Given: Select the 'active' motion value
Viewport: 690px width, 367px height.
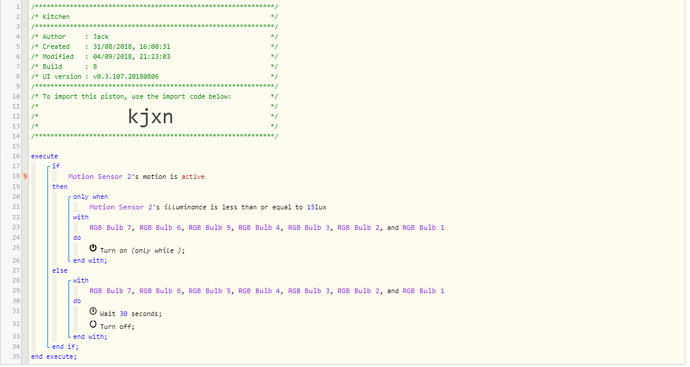Looking at the screenshot, I should [x=193, y=176].
